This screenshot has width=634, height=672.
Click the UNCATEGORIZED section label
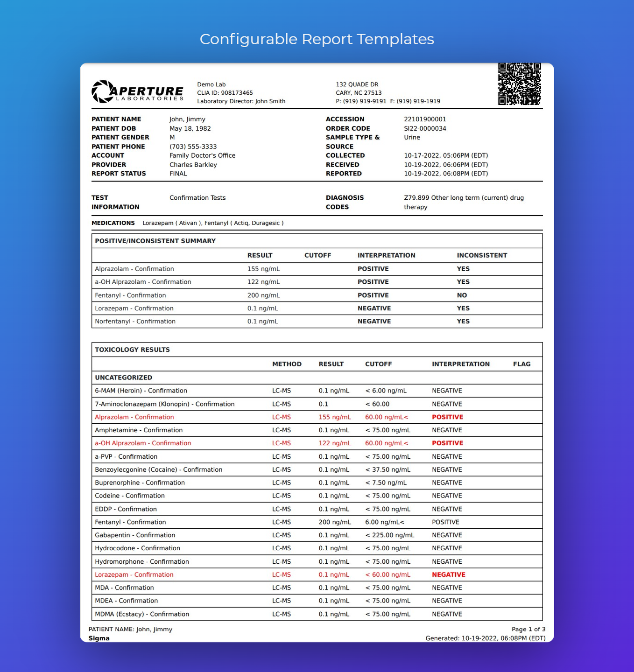tap(123, 378)
